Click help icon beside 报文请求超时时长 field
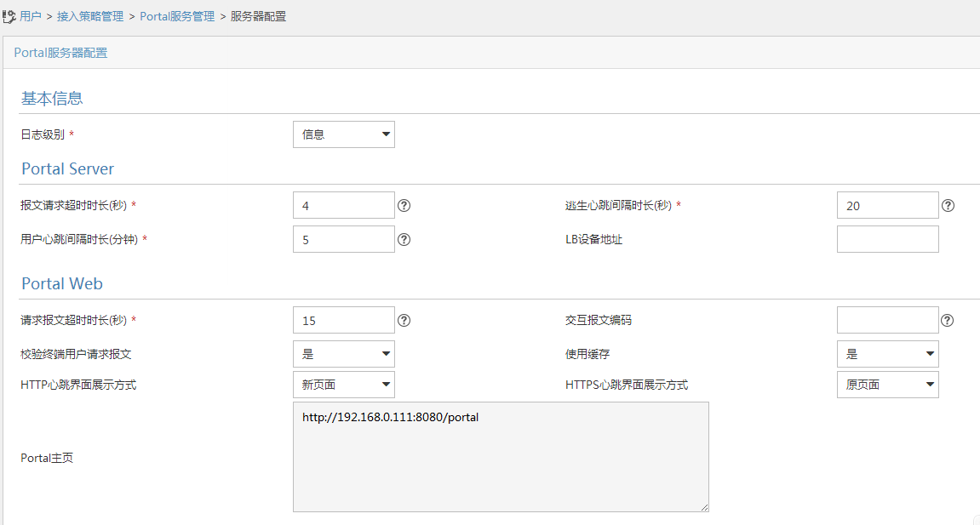This screenshot has width=980, height=525. tap(404, 206)
